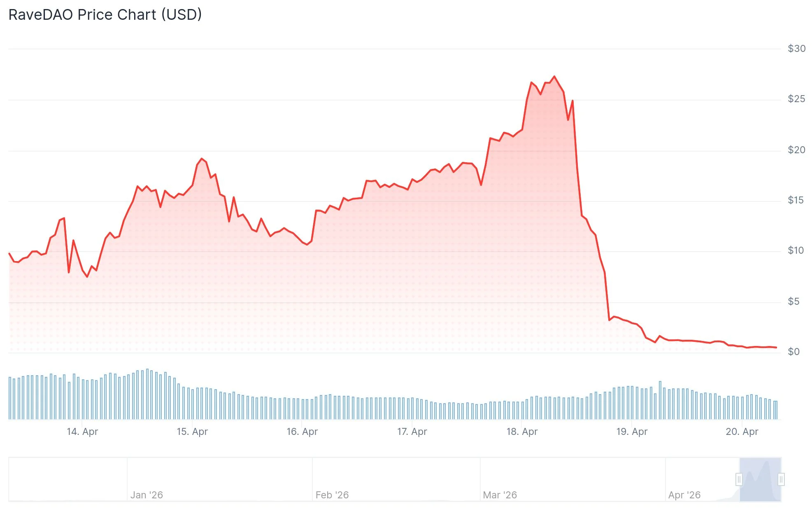Click the $0 price axis label
The height and width of the screenshot is (514, 812).
pos(793,352)
